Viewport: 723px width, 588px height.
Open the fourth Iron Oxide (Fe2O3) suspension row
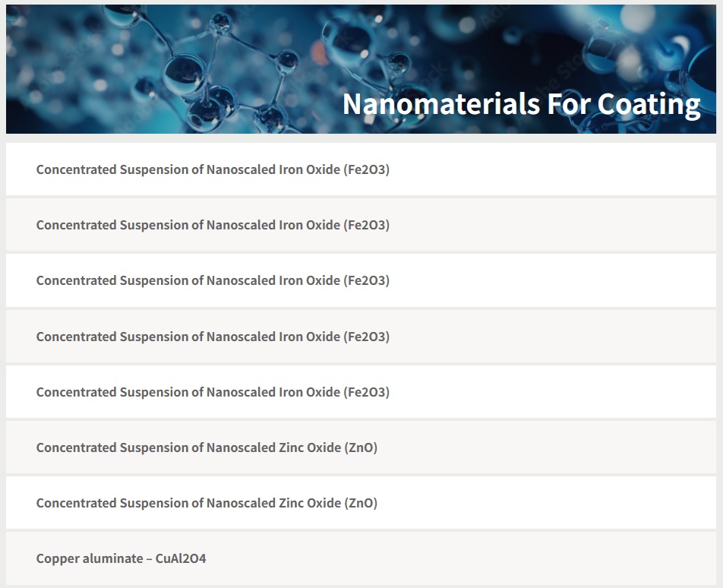pos(213,337)
